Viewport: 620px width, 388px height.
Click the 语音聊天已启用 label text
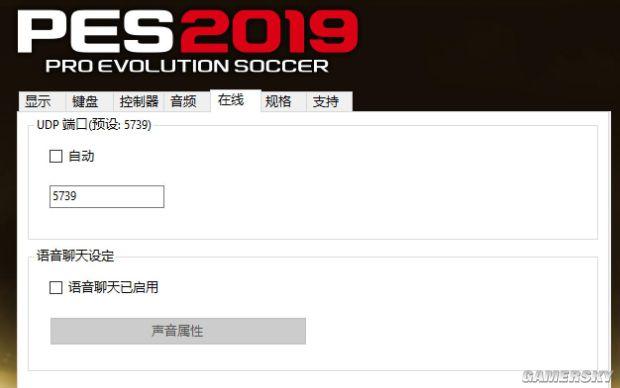coord(113,288)
